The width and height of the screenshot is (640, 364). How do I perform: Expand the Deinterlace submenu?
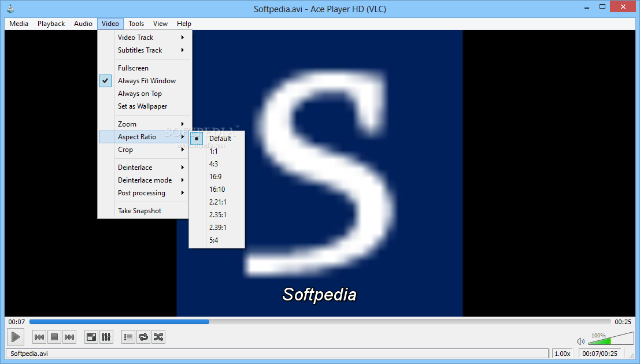145,168
